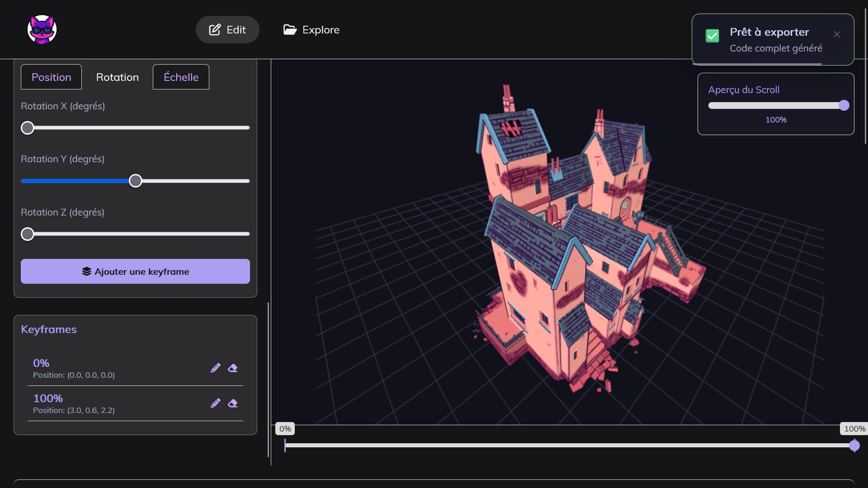Select the Rotation tab
The width and height of the screenshot is (868, 488).
tap(117, 77)
